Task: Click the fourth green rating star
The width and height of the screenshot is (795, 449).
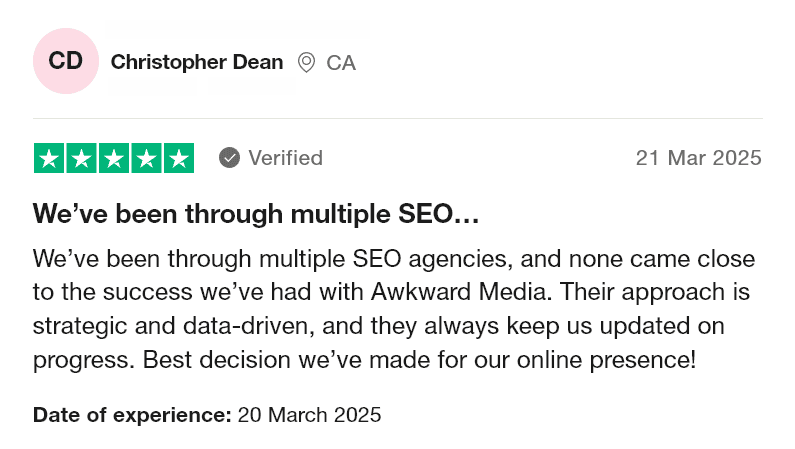Action: click(146, 158)
